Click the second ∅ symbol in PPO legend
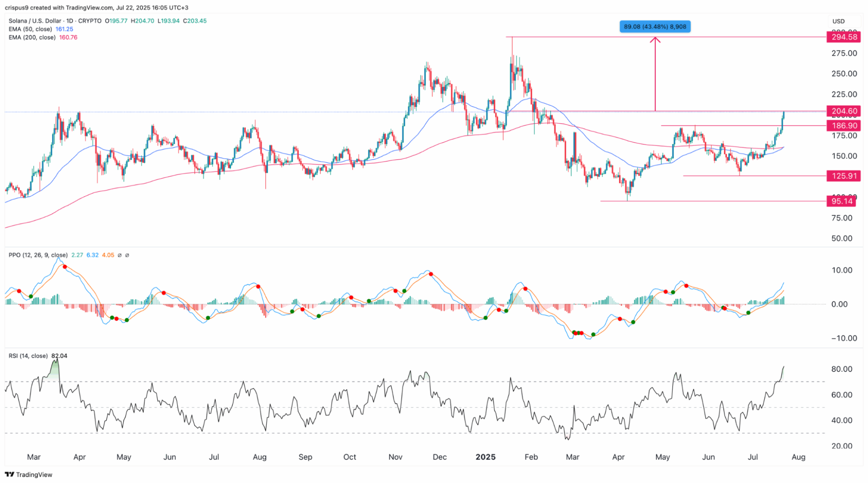 127,255
